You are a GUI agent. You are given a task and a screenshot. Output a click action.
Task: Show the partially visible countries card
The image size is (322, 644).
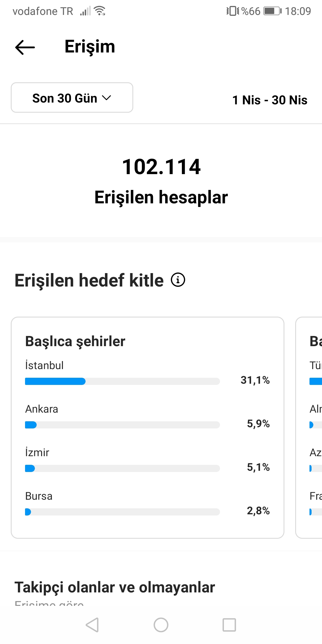tap(309, 428)
